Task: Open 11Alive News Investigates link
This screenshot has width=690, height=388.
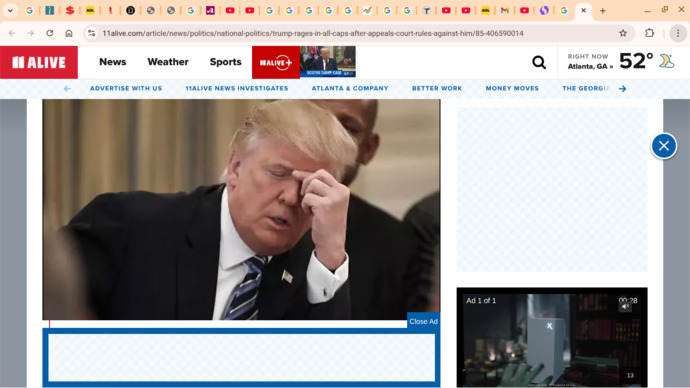Action: click(237, 88)
